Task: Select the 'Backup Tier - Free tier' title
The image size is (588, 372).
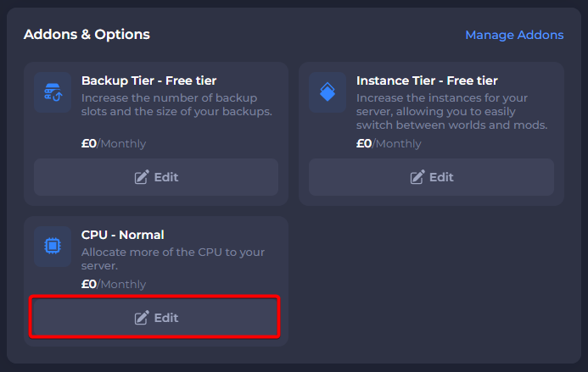Action: point(148,81)
